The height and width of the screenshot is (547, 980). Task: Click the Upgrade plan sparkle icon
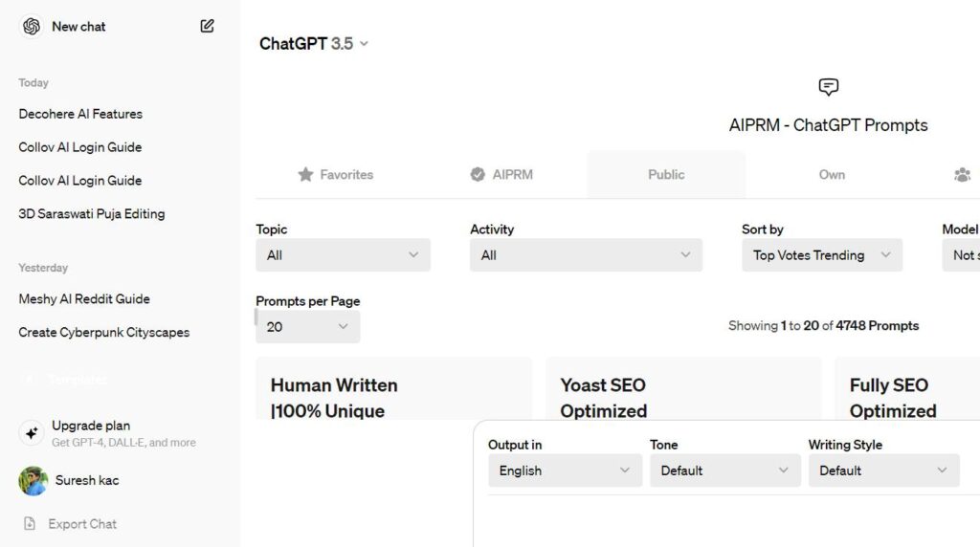point(32,433)
